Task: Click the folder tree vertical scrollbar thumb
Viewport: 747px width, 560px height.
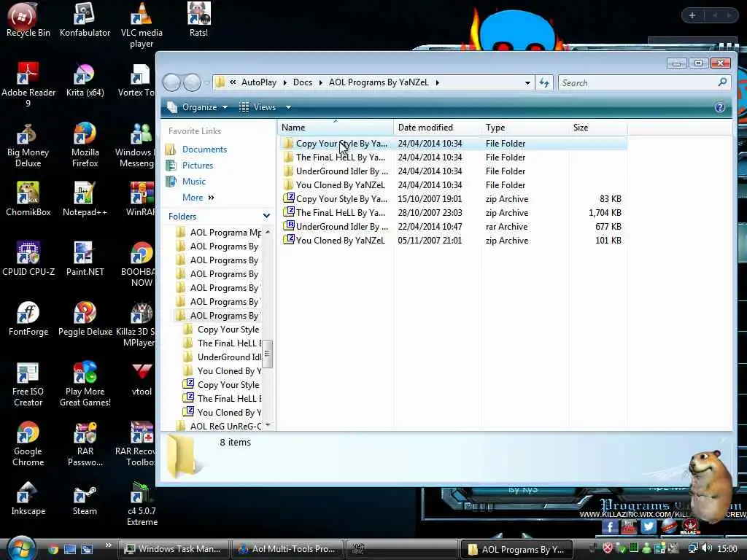Action: 267,354
